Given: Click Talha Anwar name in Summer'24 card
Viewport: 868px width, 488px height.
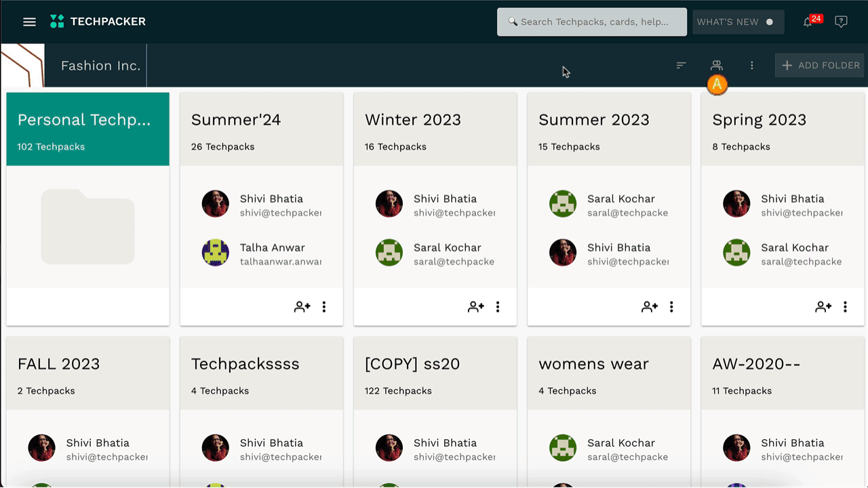Looking at the screenshot, I should pos(273,247).
